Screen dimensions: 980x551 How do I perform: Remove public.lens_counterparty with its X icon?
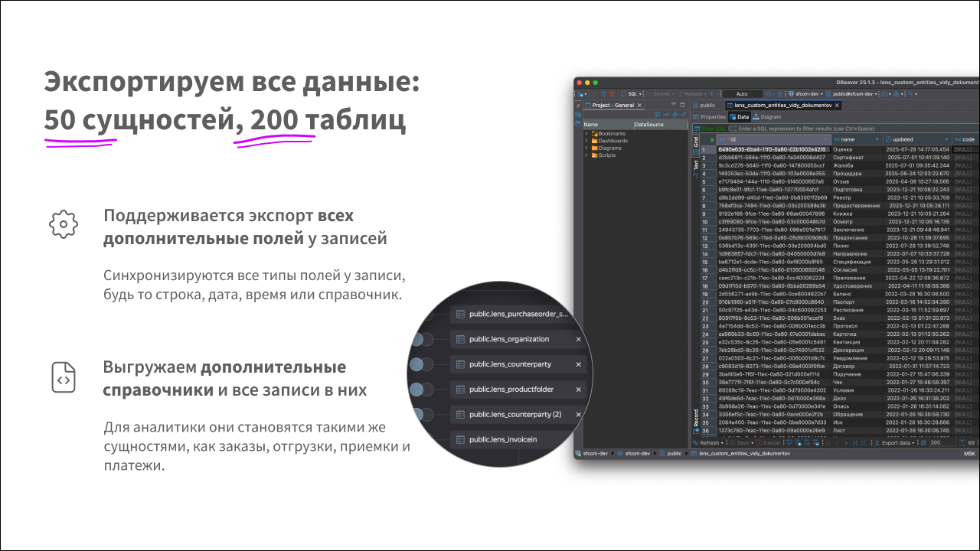tap(578, 364)
